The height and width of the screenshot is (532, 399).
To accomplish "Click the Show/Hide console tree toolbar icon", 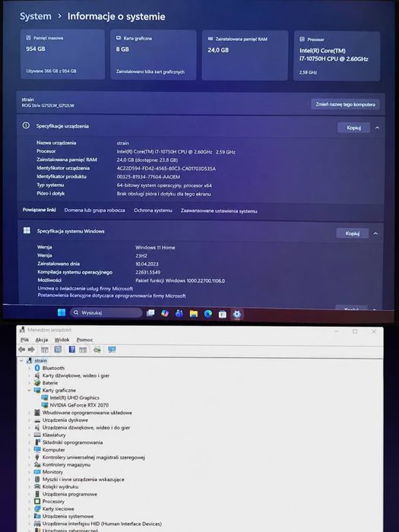I will click(x=44, y=350).
